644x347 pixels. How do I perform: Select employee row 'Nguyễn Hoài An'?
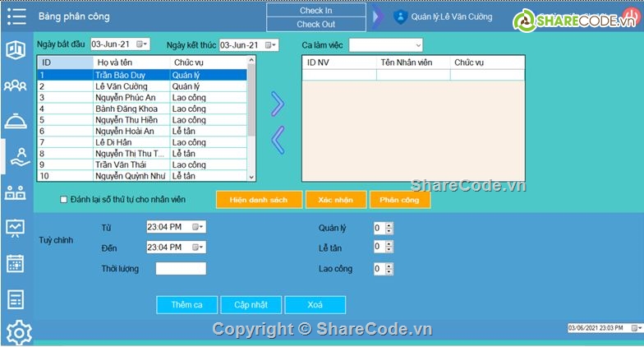click(143, 132)
